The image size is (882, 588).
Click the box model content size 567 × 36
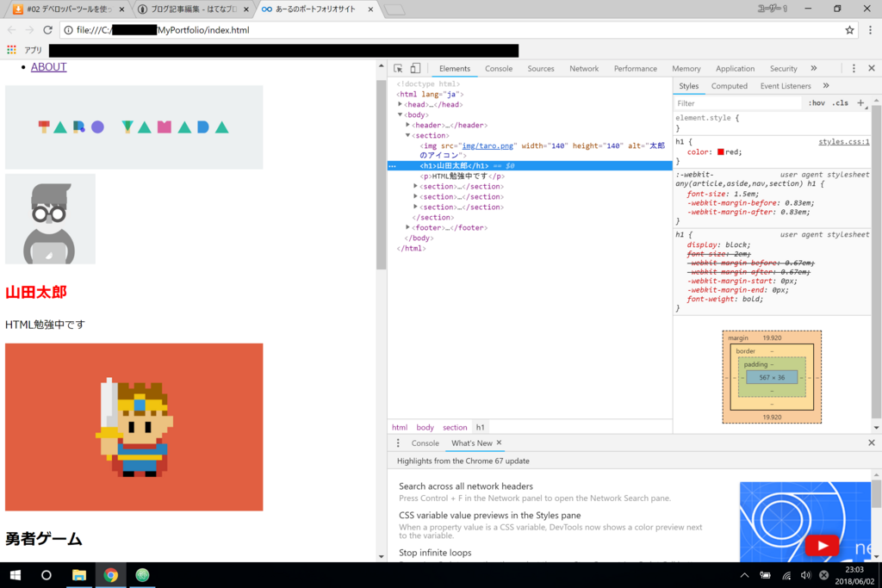pos(772,377)
